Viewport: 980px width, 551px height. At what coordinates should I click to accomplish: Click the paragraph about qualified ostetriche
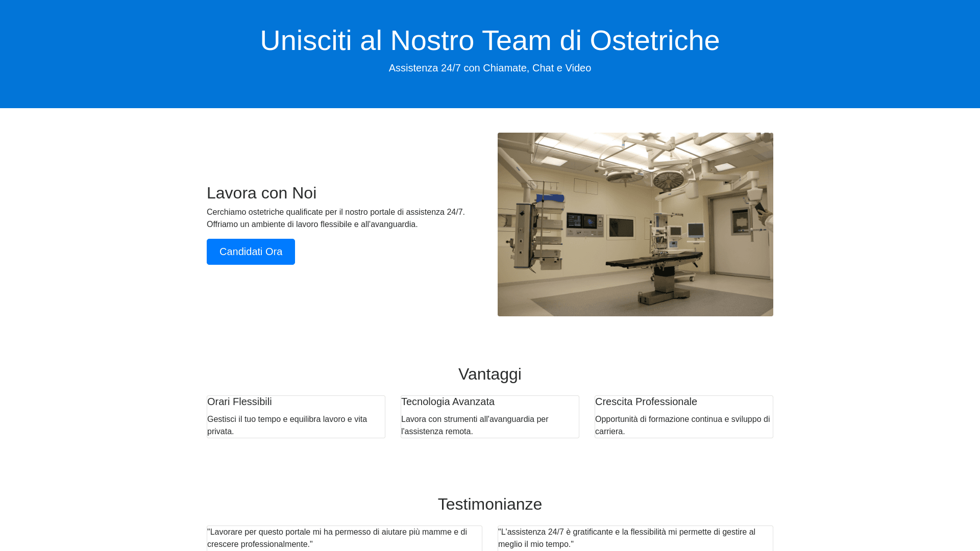click(335, 218)
